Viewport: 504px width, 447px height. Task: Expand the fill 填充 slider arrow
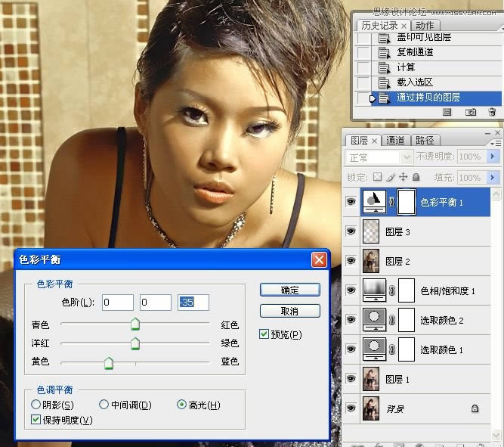click(x=492, y=178)
